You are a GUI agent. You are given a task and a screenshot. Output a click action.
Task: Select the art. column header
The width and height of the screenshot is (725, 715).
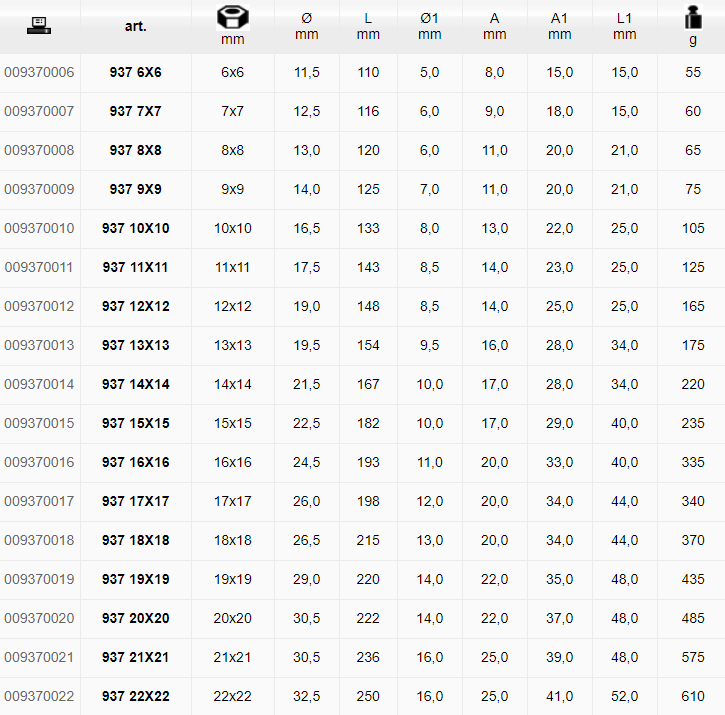[135, 26]
